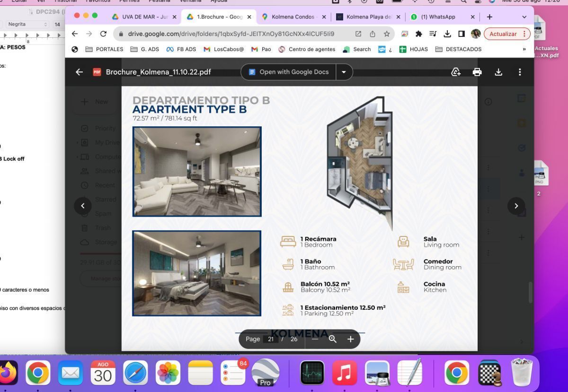Click the Chrome address bar URL
568x392 pixels.
click(231, 34)
